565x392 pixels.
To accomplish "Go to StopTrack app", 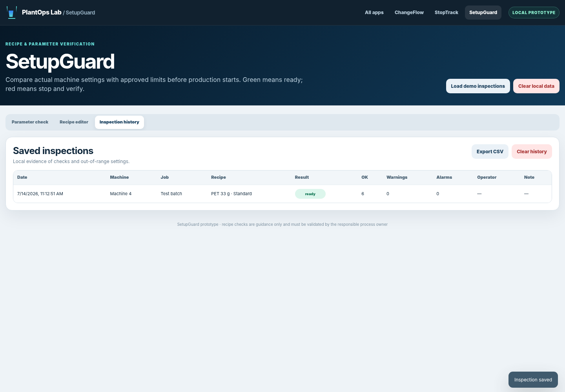I will [x=447, y=13].
